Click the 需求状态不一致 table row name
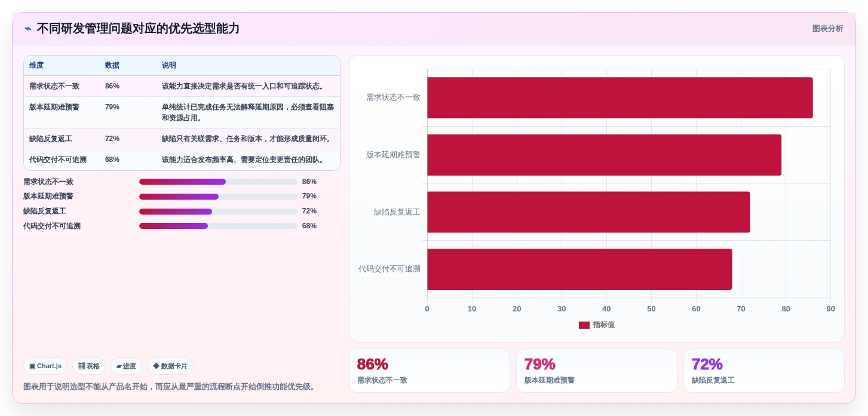This screenshot has width=868, height=416. [54, 86]
